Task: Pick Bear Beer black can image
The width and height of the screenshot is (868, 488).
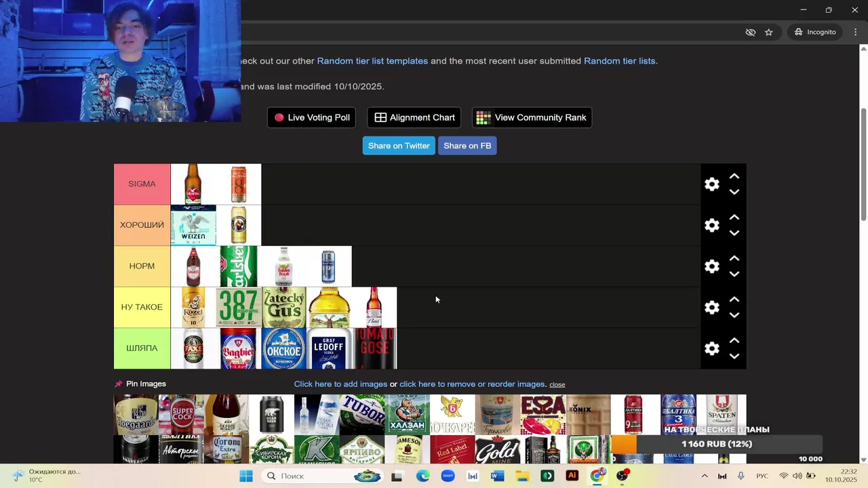Action: (272, 414)
